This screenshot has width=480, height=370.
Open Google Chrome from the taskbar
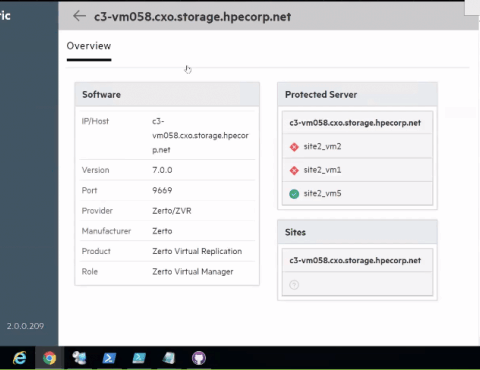tap(49, 358)
